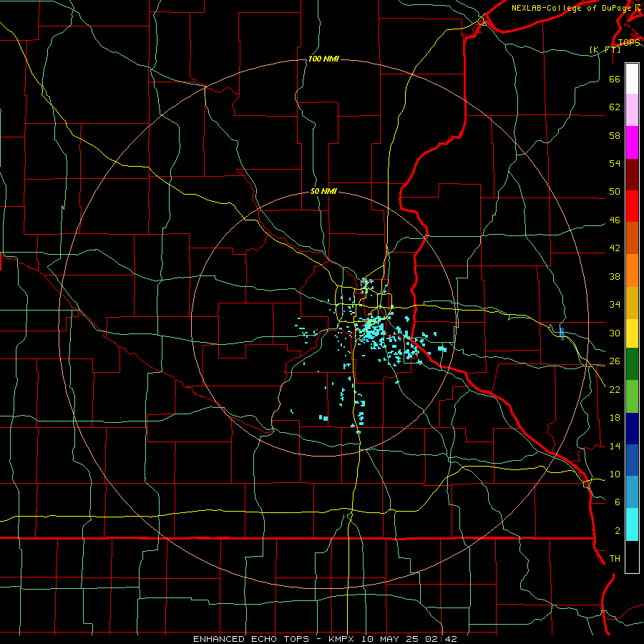Viewport: 644px width, 644px height.
Task: Click the legend value "54"
Action: tap(615, 163)
